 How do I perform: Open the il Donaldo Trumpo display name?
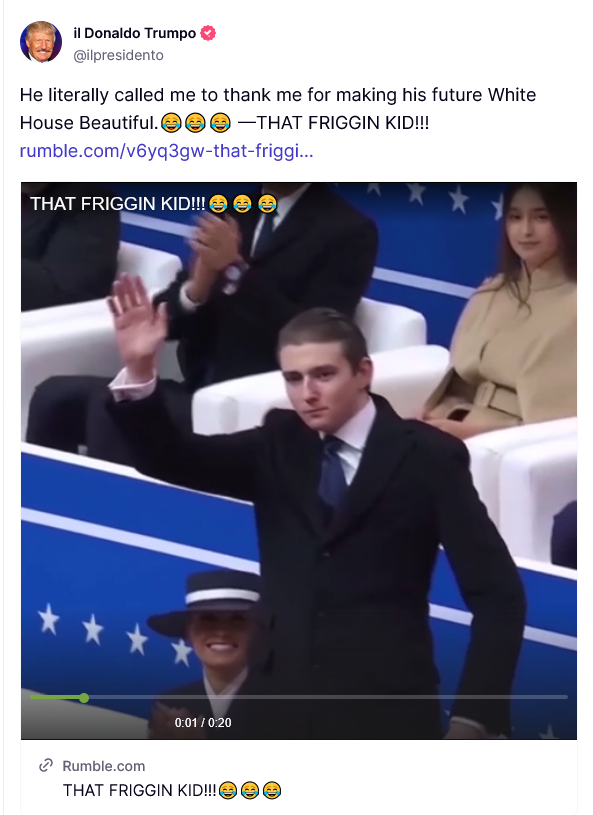(135, 33)
